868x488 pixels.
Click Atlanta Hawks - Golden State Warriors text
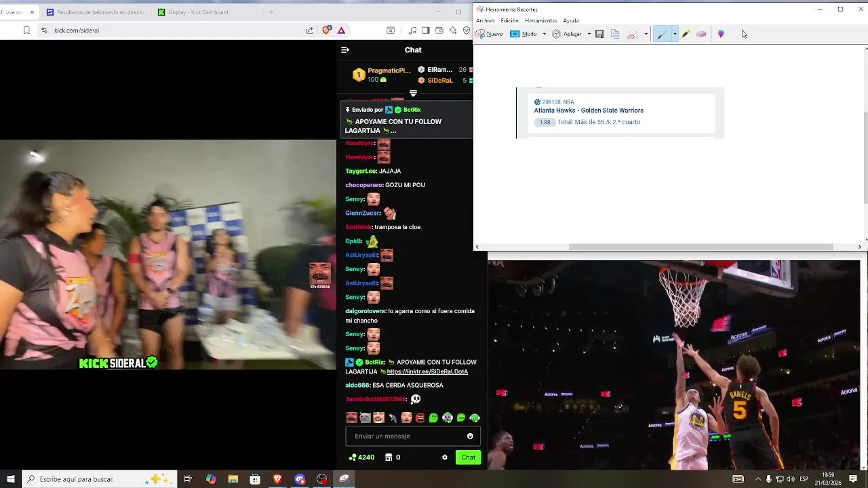589,110
